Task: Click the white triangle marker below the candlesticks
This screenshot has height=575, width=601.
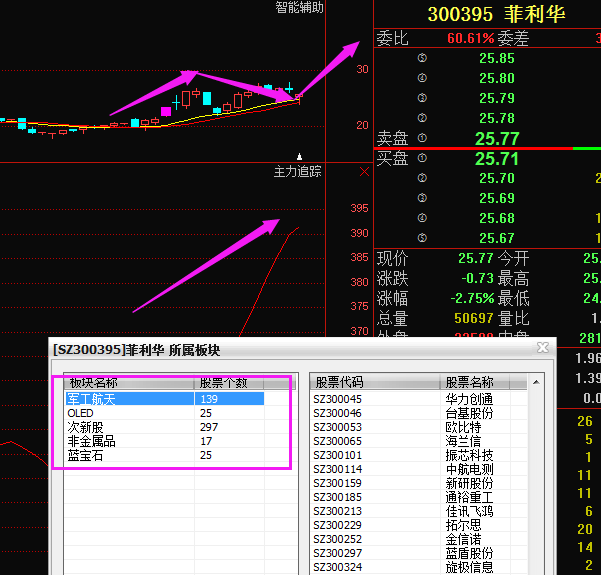Action: [299, 156]
